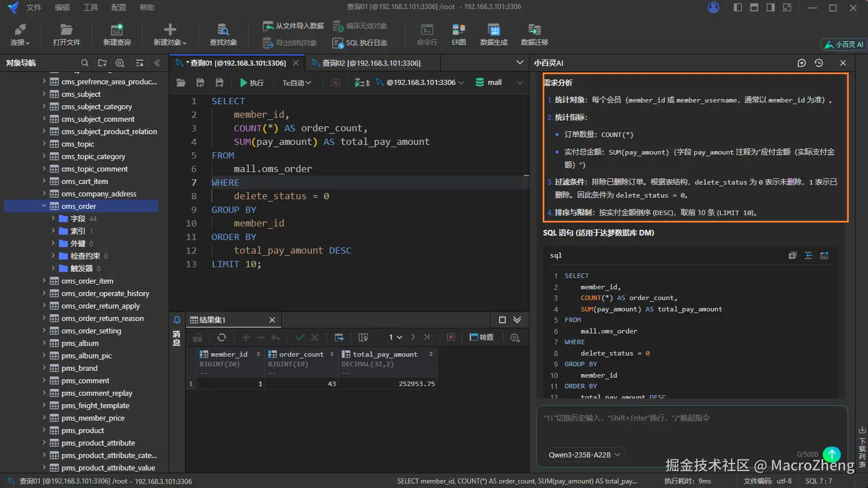Viewport: 868px width, 488px height.
Task: Insert the AI sql into the editor
Action: click(x=809, y=255)
